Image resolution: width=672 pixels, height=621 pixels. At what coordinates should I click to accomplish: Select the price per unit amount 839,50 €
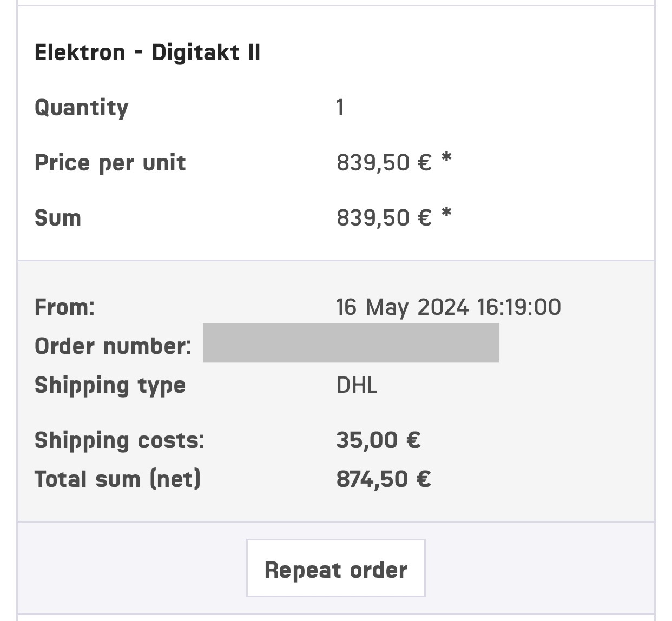click(x=384, y=163)
